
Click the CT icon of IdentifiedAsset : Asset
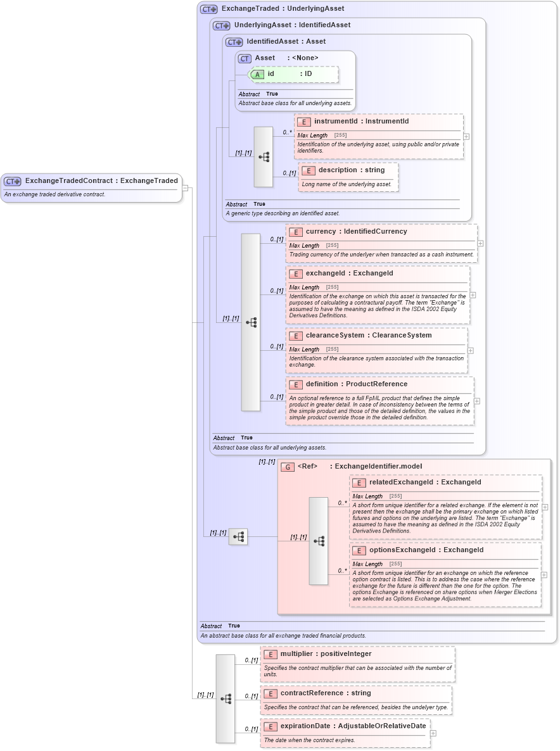[x=234, y=42]
